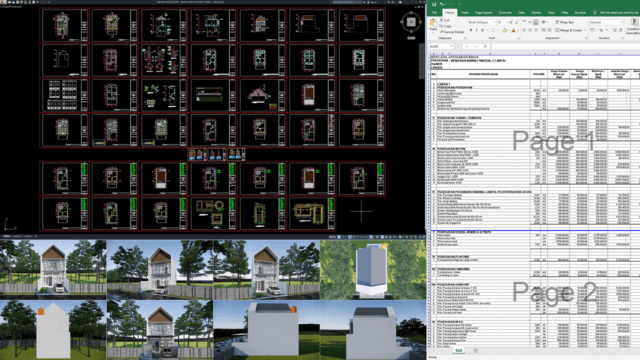Increase the decimal places
This screenshot has height=360, width=640.
tap(615, 30)
